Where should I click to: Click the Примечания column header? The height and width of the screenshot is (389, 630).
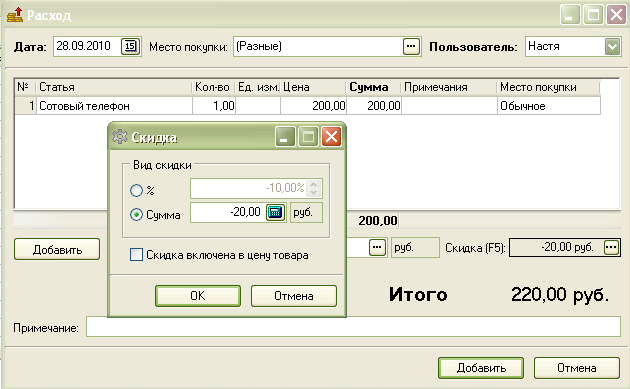[449, 87]
